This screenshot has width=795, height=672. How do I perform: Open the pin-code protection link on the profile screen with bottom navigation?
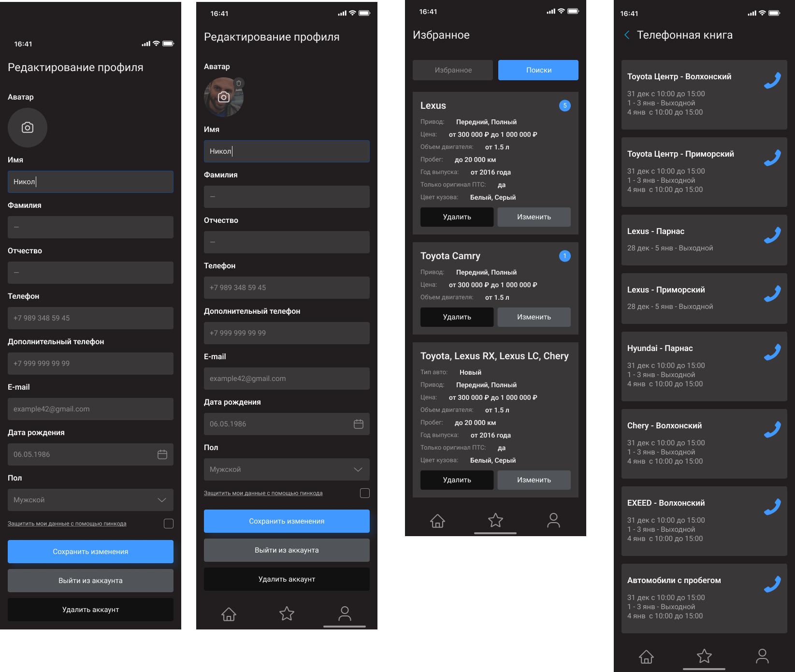coord(263,493)
